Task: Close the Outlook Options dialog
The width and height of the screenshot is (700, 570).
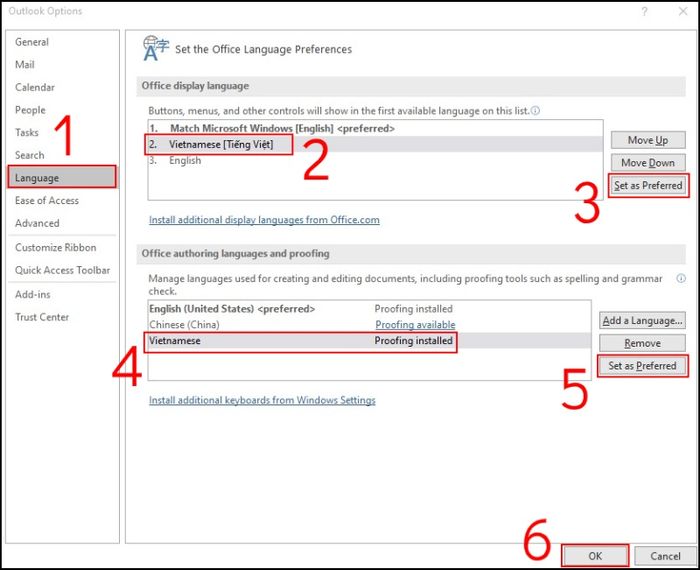Action: click(683, 11)
